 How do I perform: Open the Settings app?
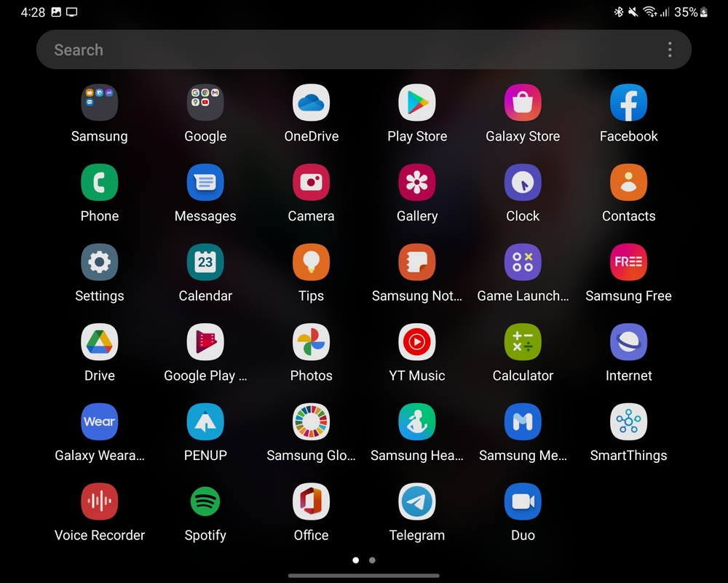[99, 262]
